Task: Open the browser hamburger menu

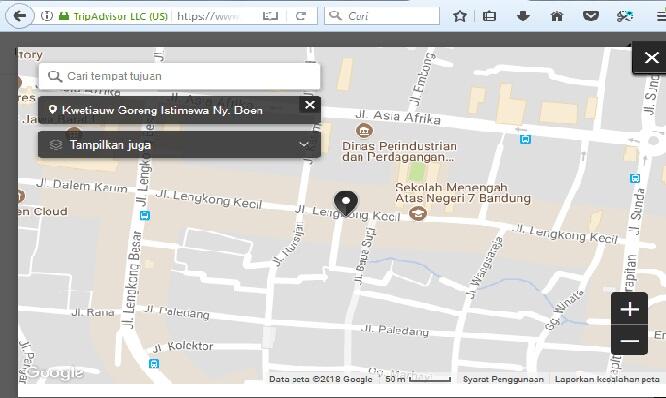Action: coord(661,16)
